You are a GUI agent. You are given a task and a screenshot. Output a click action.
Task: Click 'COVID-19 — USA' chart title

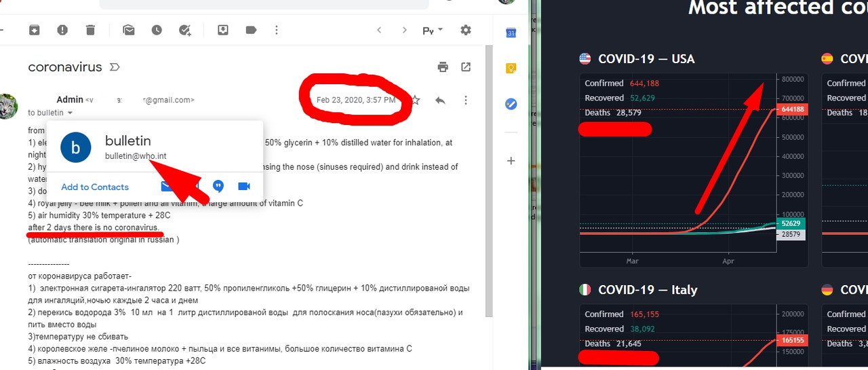point(646,59)
